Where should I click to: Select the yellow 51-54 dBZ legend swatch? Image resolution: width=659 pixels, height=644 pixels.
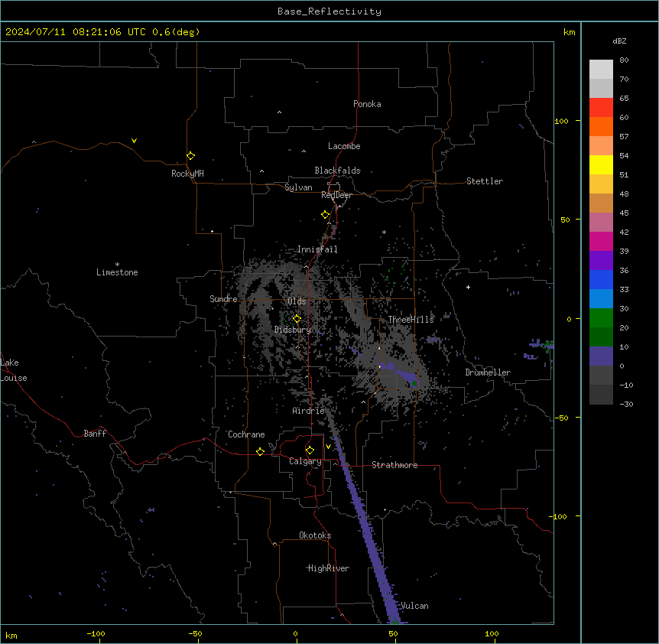(x=601, y=164)
